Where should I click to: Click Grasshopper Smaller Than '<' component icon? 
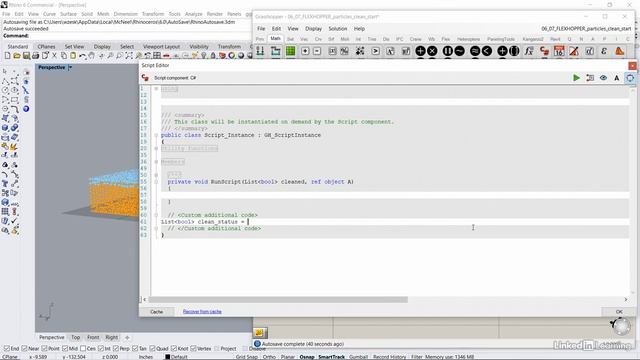tap(487, 51)
